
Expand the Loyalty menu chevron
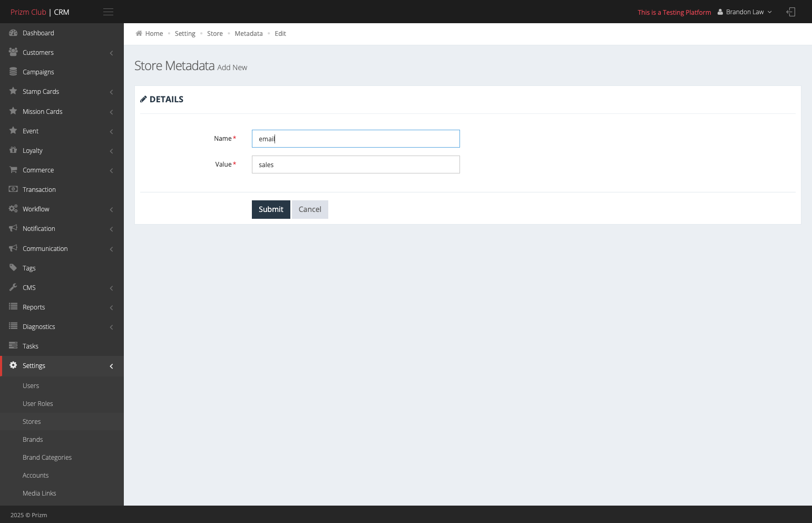111,151
